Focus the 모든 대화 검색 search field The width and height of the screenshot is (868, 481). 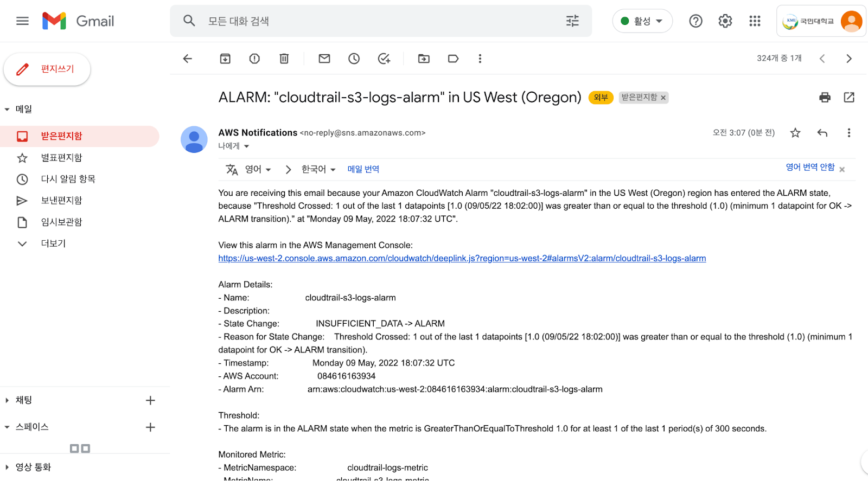pos(382,21)
